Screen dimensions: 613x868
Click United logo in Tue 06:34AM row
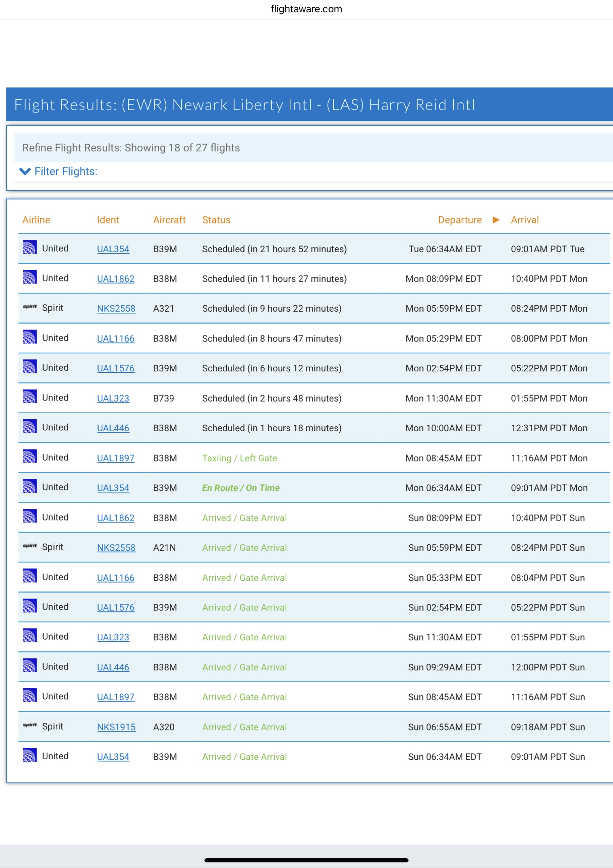click(30, 247)
